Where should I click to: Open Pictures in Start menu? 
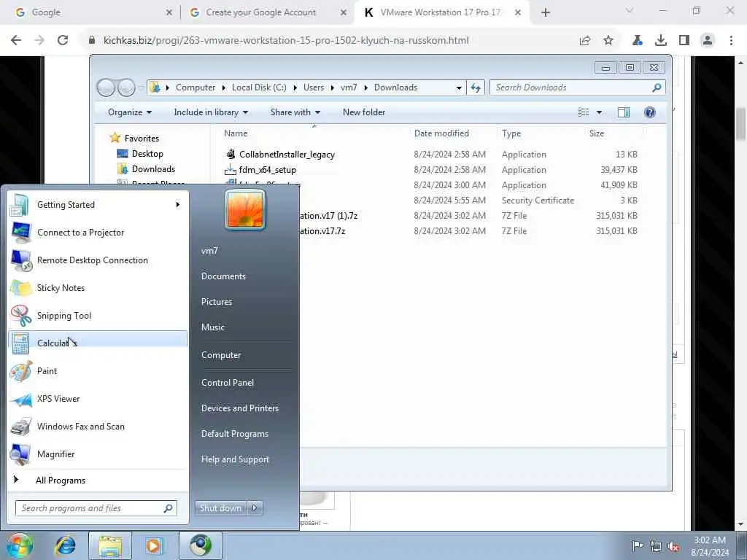217,302
